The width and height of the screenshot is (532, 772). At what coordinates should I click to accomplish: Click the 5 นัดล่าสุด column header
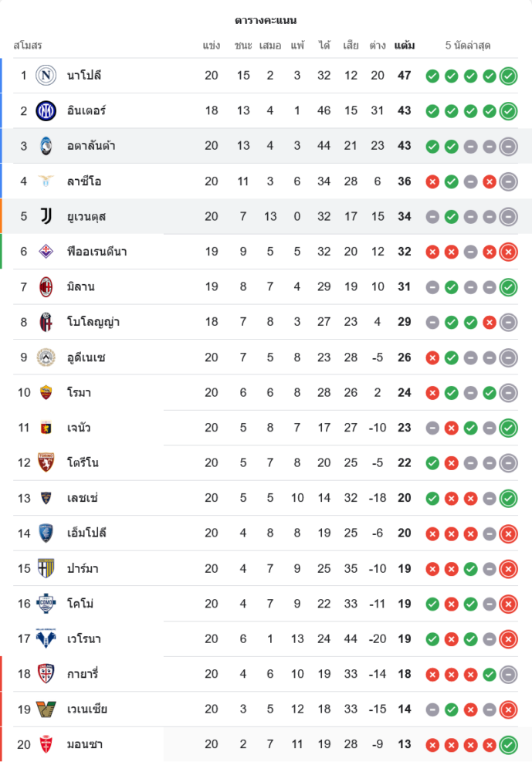point(468,46)
